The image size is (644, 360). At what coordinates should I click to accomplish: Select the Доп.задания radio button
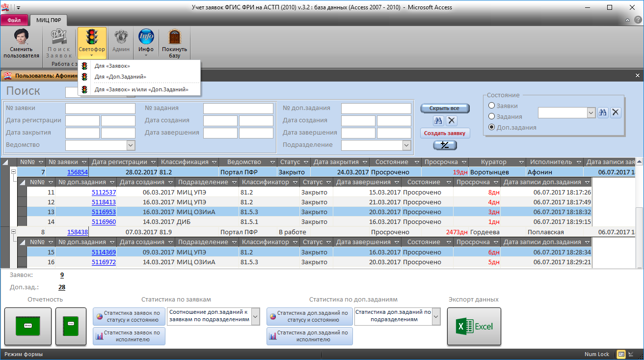491,127
